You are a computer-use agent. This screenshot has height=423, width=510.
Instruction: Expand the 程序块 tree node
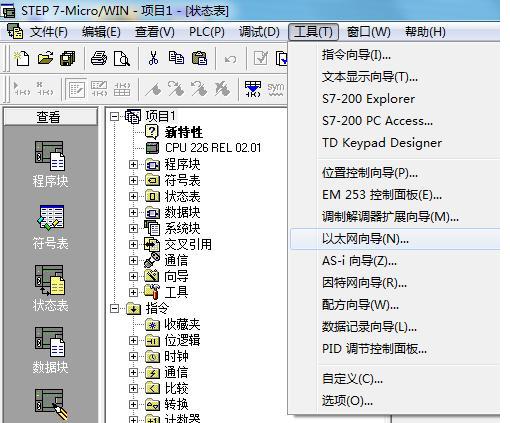[133, 164]
